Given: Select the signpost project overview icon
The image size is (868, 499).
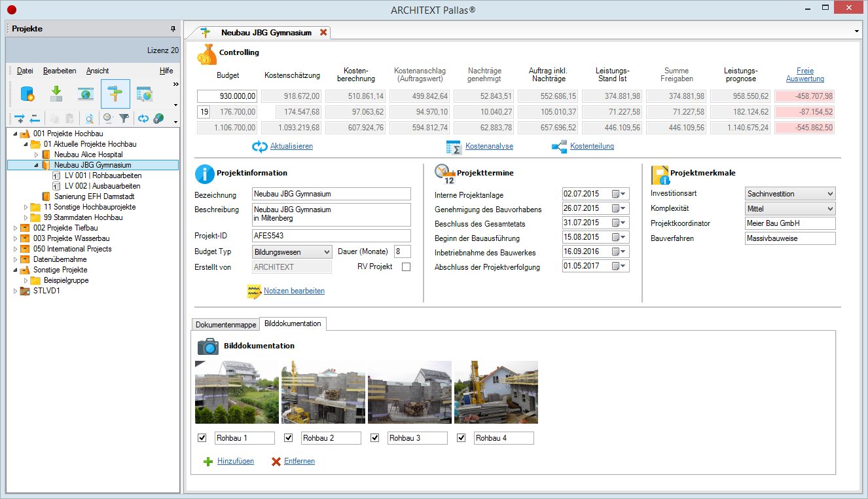Looking at the screenshot, I should [115, 94].
